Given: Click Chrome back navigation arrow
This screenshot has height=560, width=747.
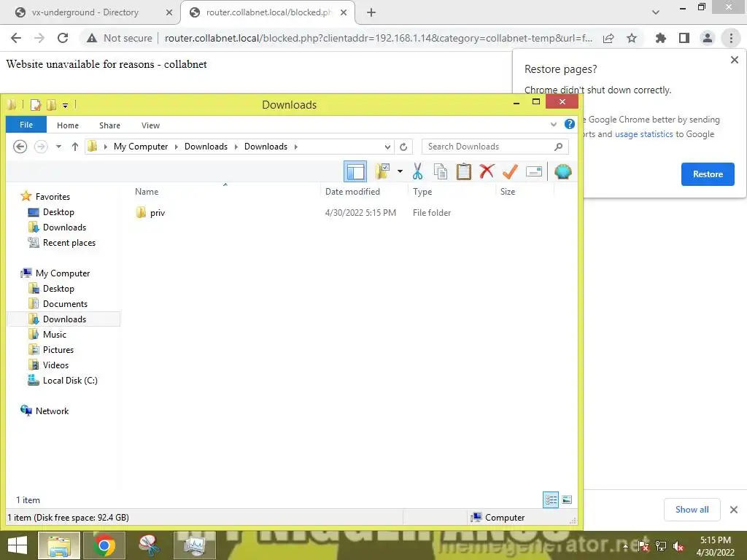Looking at the screenshot, I should click(16, 38).
